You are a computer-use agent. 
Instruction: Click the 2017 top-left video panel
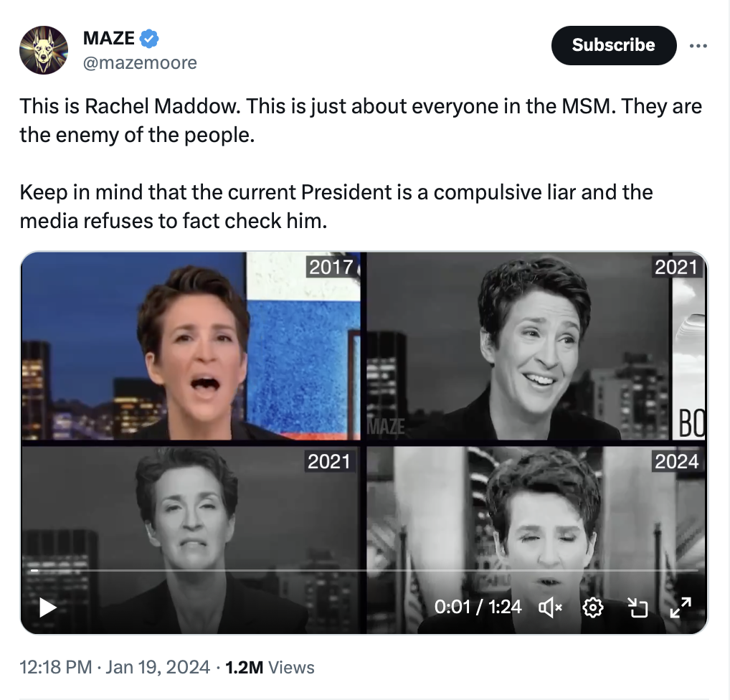point(191,346)
